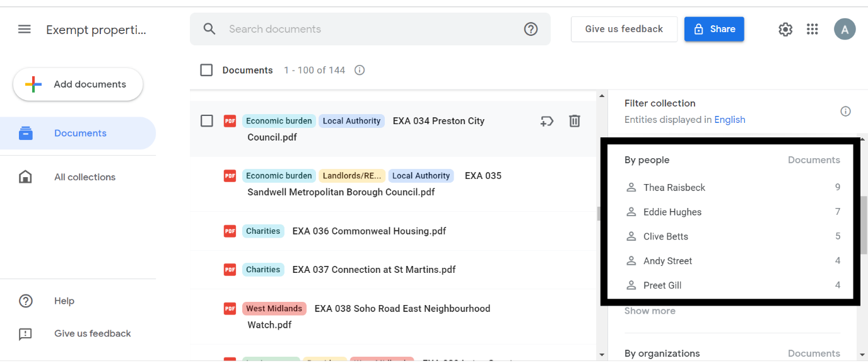Image resolution: width=868 pixels, height=363 pixels.
Task: Delete the EXA 034 Preston City document
Action: coord(574,121)
